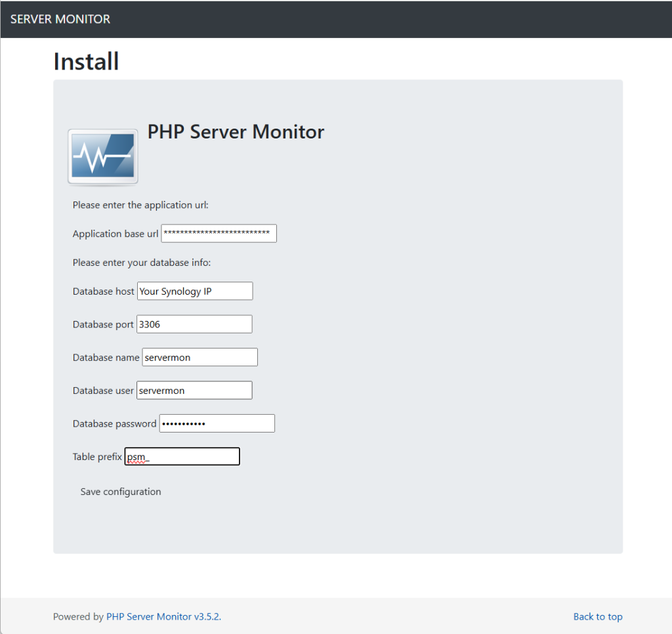
Task: Open the PHP Server Monitor v3.5.2 link
Action: click(163, 616)
